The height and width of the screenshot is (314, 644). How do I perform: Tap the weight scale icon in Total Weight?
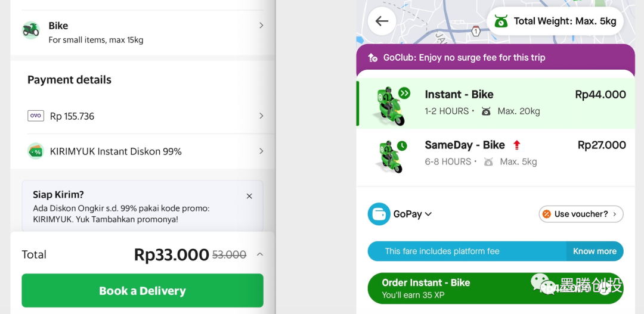[x=501, y=21]
